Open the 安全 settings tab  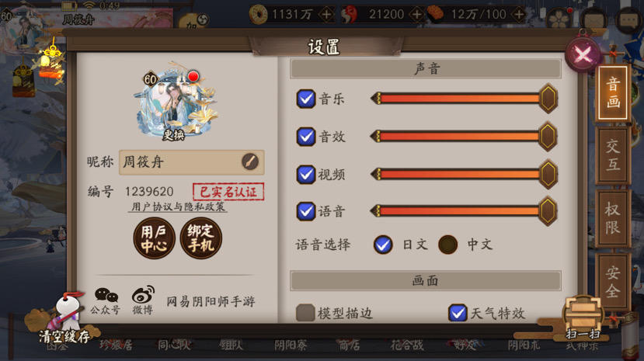tap(613, 281)
